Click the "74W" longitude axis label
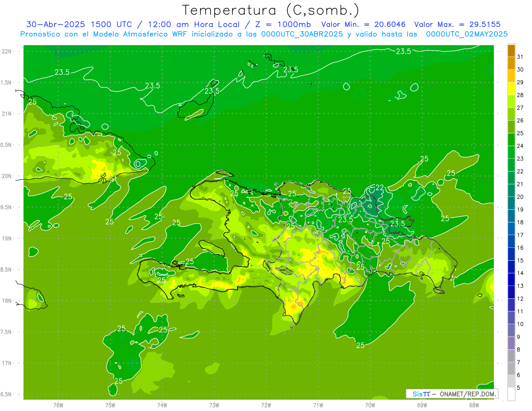Screen dimensions: 532x411 coord(162,405)
